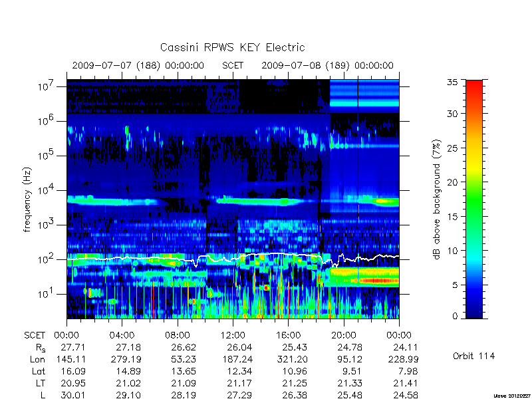Click the Lat value "16.09"
Image resolution: width=532 pixels, height=399 pixels.
(x=73, y=371)
